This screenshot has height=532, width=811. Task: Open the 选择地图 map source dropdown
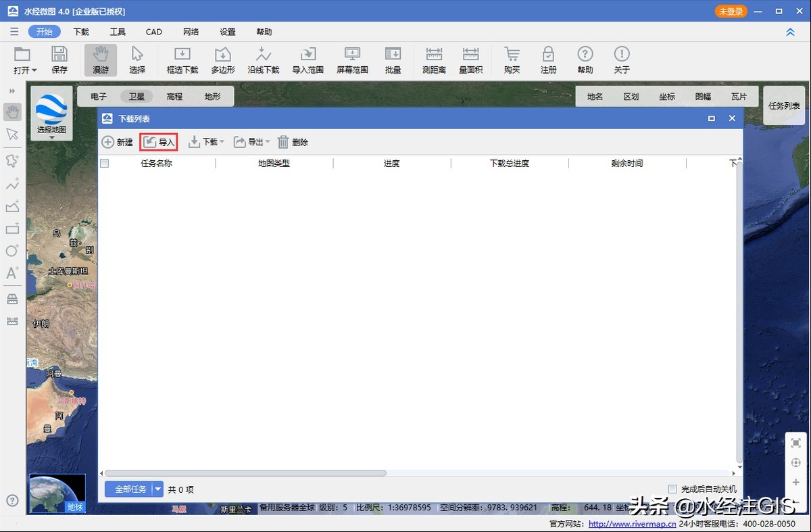(x=51, y=114)
